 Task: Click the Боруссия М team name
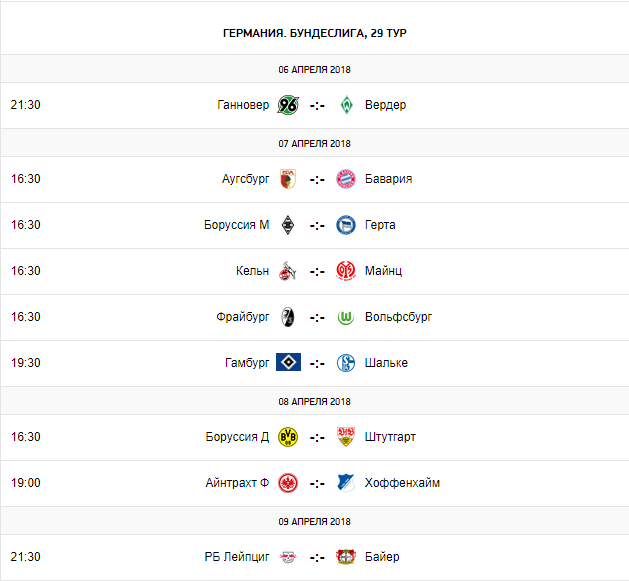pos(236,225)
